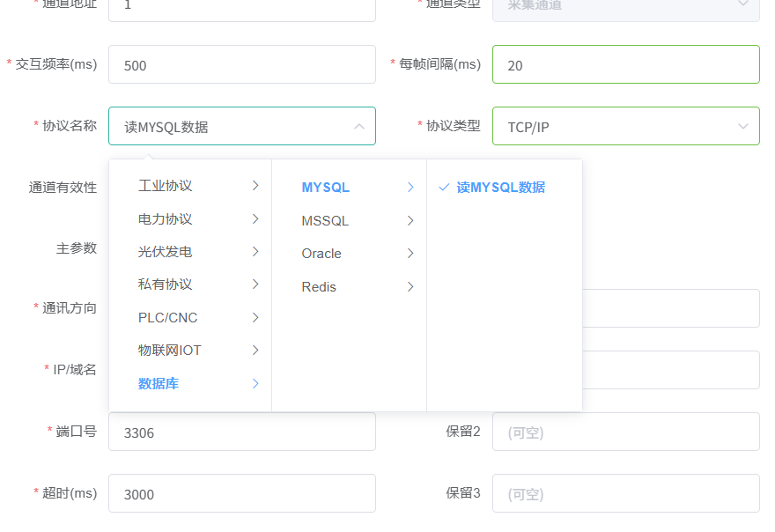Expand the 工业协议 submenu arrow
The width and height of the screenshot is (775, 532).
tap(255, 186)
